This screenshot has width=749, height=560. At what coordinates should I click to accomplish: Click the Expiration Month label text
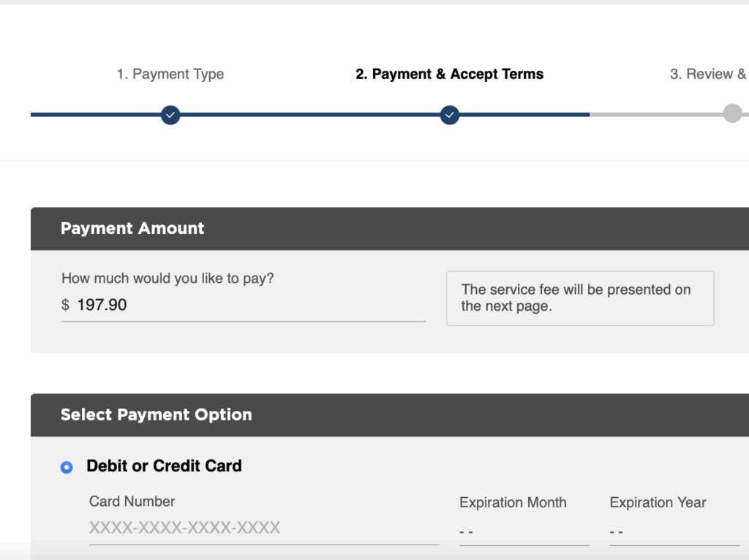[513, 502]
